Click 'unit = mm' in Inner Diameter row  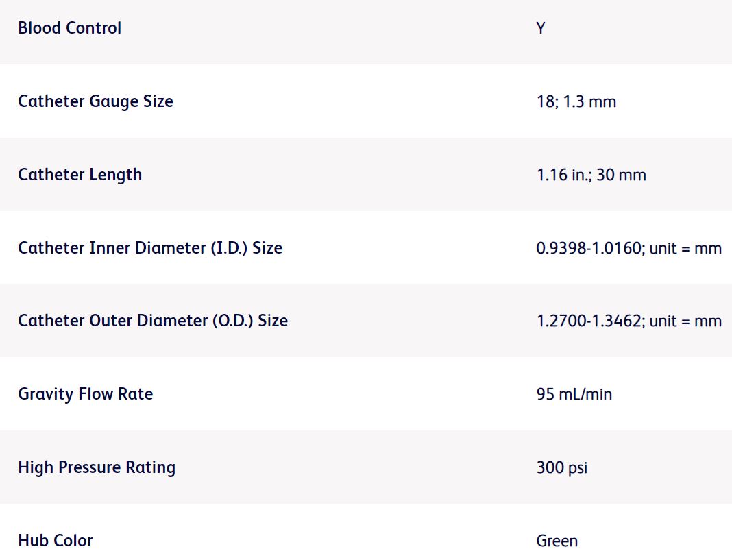point(685,248)
